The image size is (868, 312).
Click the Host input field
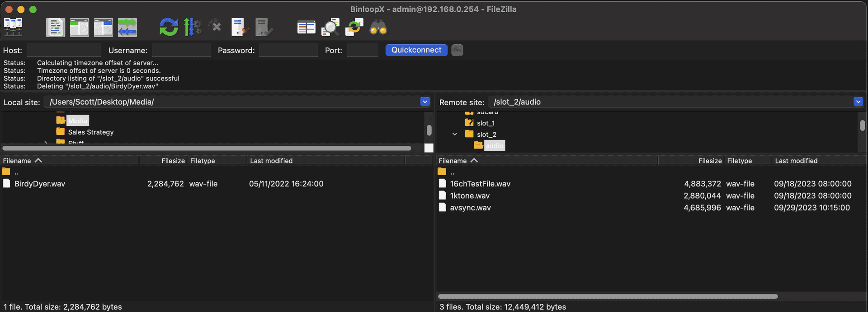64,50
